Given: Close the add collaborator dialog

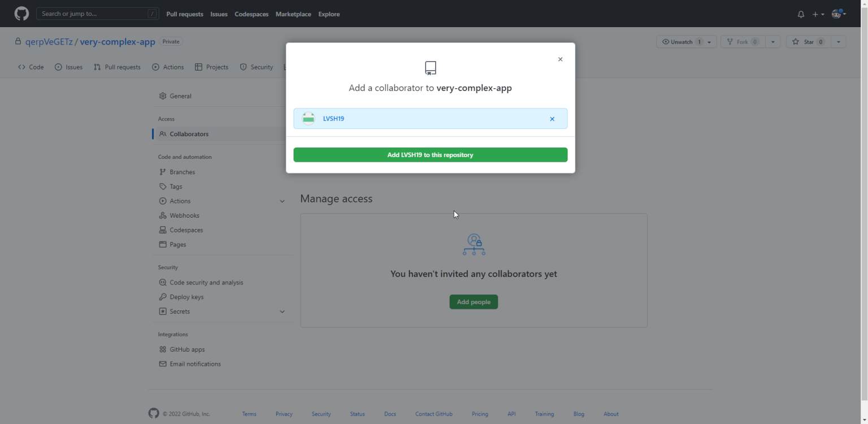Looking at the screenshot, I should tap(560, 59).
